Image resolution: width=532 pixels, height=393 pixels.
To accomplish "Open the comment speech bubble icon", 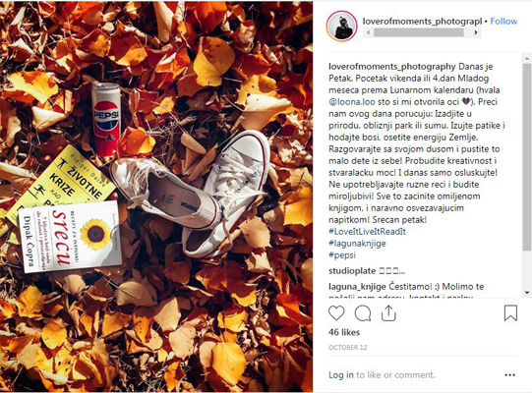I will (363, 313).
